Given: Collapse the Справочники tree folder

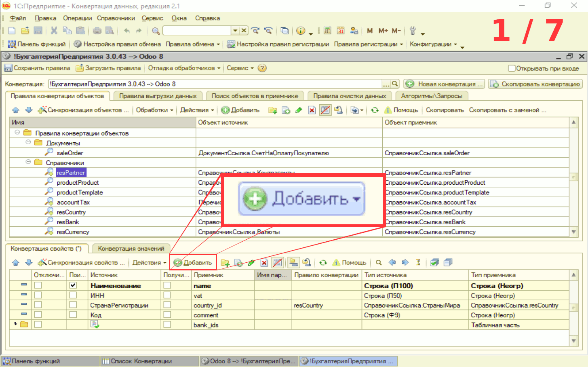Looking at the screenshot, I should (28, 162).
